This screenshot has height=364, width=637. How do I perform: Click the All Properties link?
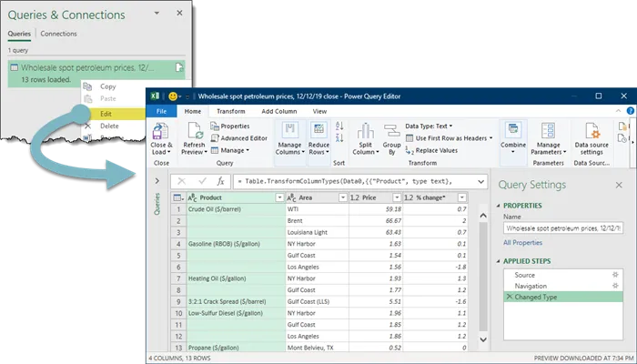coord(524,243)
